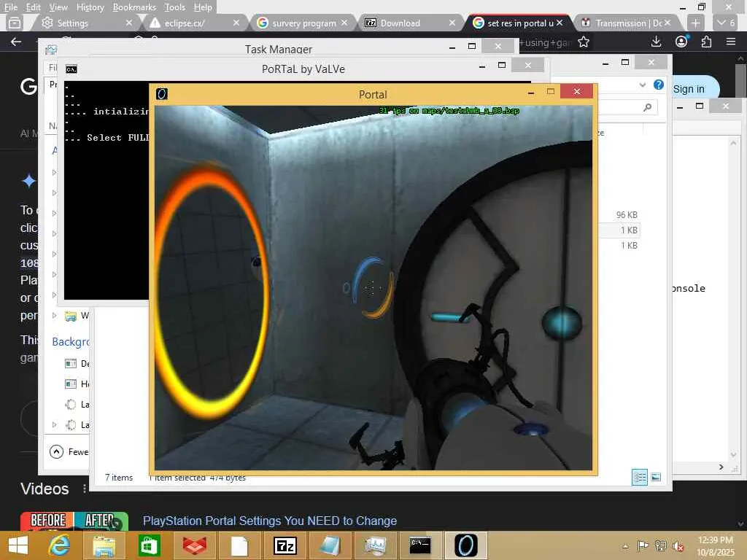The height and width of the screenshot is (560, 747).
Task: Close the Settings browser tab
Action: click(128, 23)
